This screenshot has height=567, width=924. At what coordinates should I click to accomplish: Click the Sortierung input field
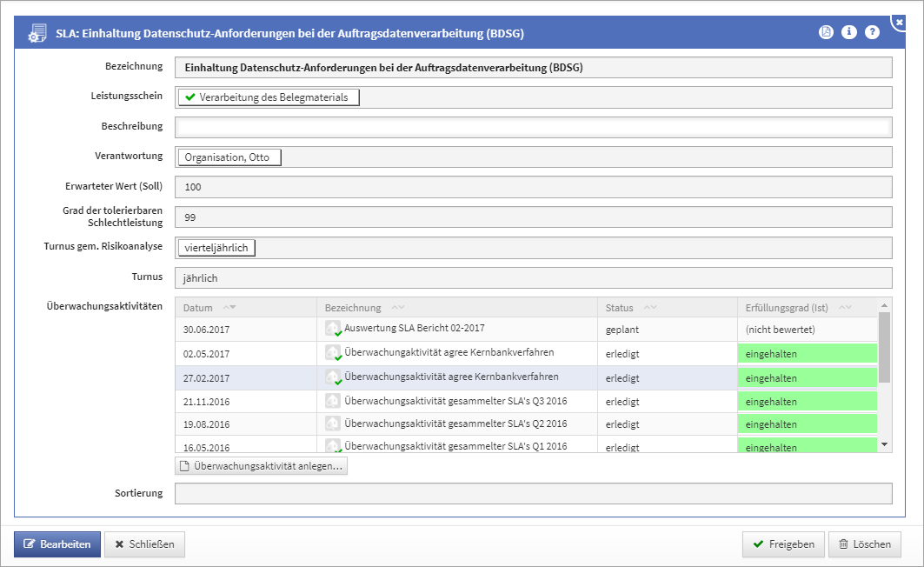coord(534,493)
